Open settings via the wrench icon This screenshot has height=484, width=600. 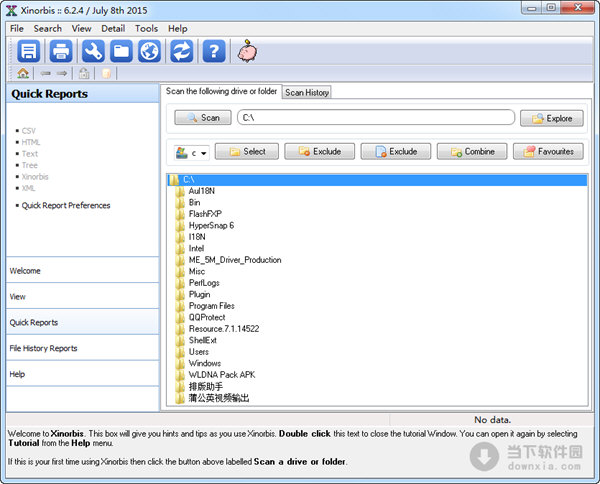pyautogui.click(x=93, y=51)
